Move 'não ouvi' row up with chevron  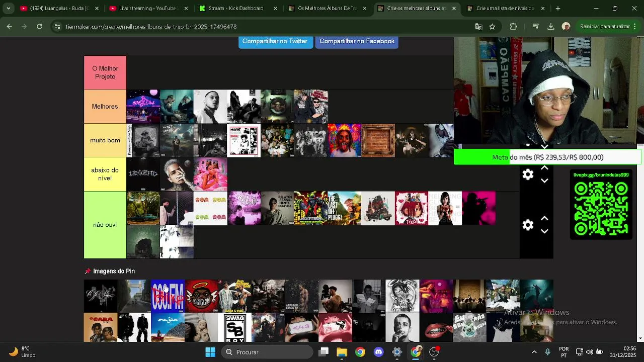[544, 219]
